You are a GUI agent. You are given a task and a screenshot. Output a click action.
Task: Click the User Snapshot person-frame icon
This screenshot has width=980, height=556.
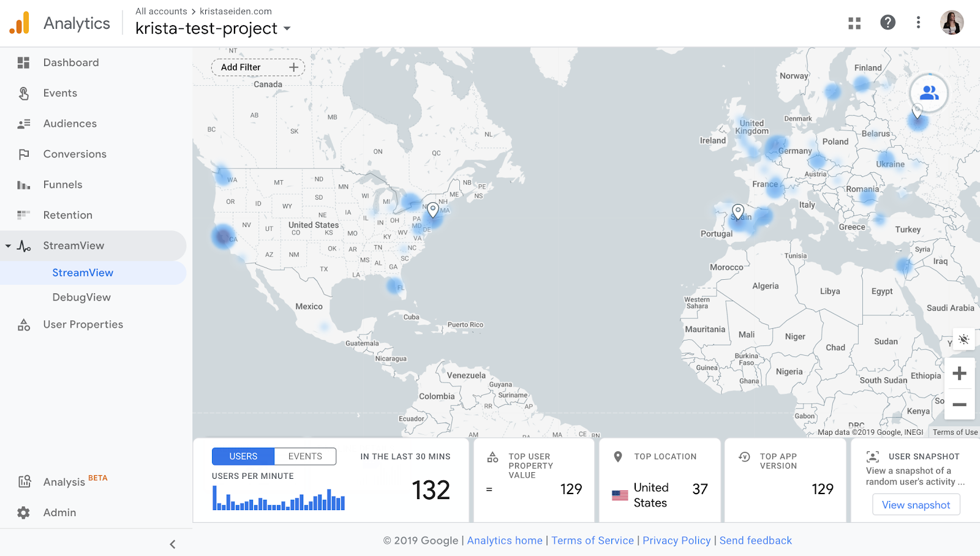pos(873,456)
